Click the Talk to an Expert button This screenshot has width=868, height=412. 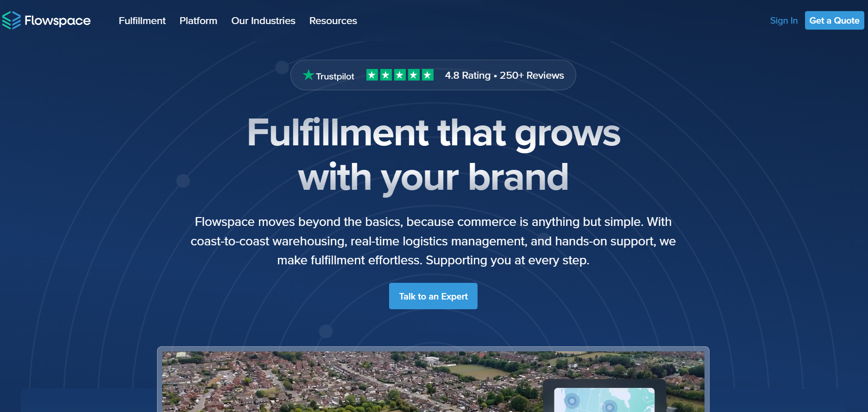click(x=433, y=296)
